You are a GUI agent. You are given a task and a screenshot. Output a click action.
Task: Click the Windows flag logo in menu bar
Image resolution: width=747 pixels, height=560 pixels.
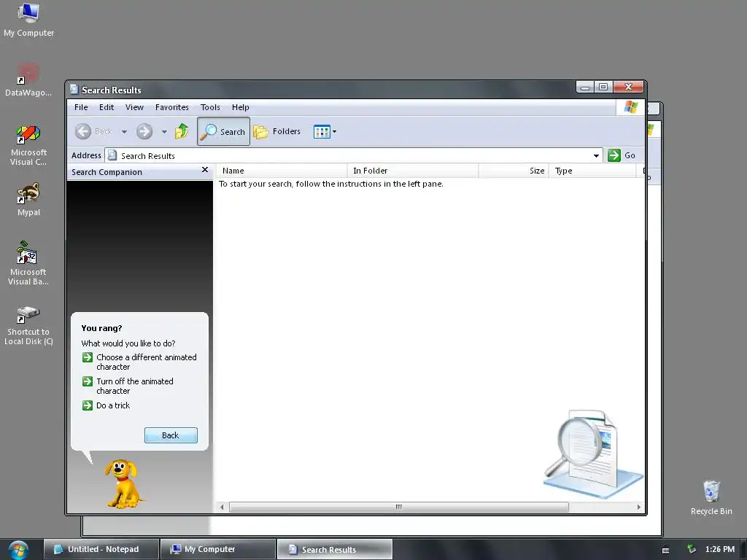point(631,107)
